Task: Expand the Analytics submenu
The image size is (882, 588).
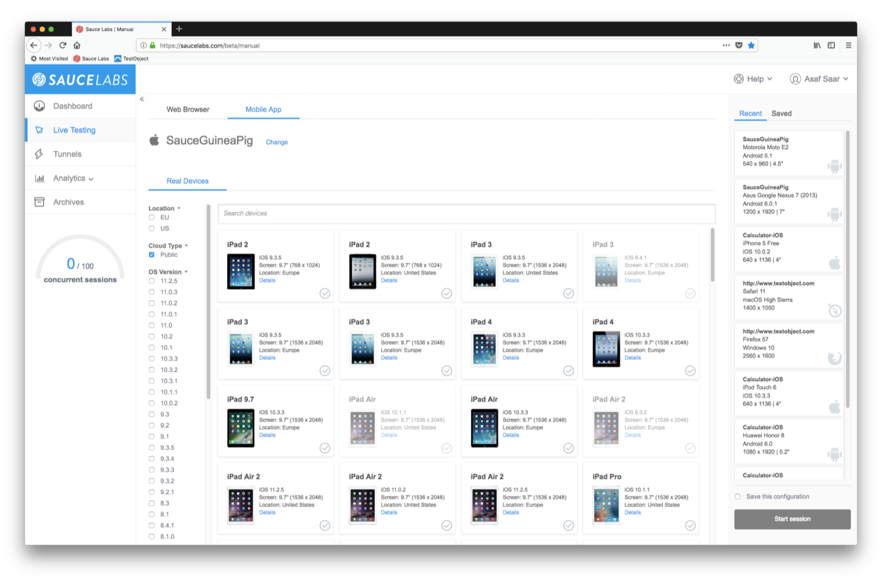Action: click(x=91, y=179)
